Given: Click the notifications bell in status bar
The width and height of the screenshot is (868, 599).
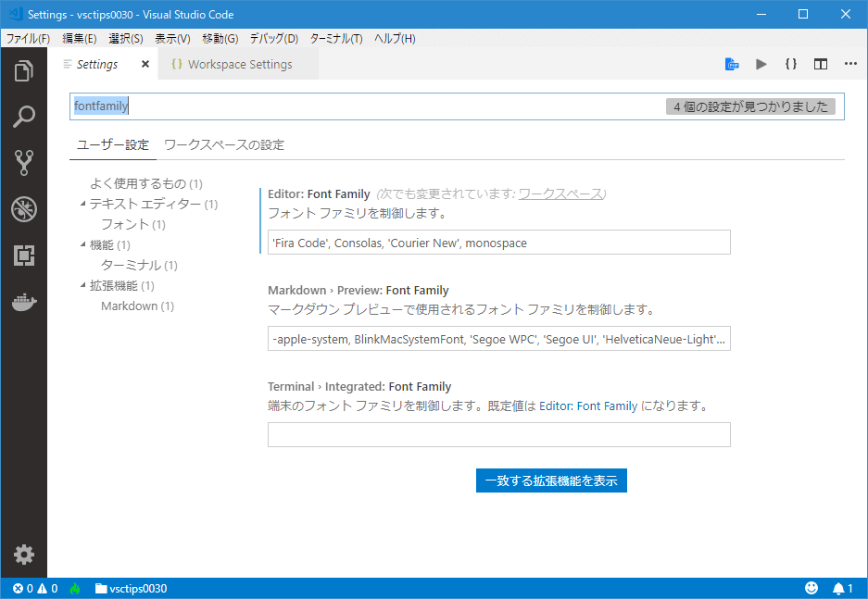Looking at the screenshot, I should 842,589.
